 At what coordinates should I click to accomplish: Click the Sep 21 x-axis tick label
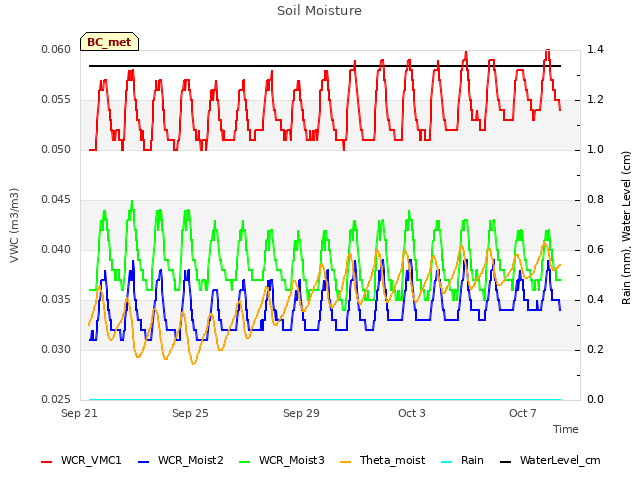pyautogui.click(x=79, y=413)
